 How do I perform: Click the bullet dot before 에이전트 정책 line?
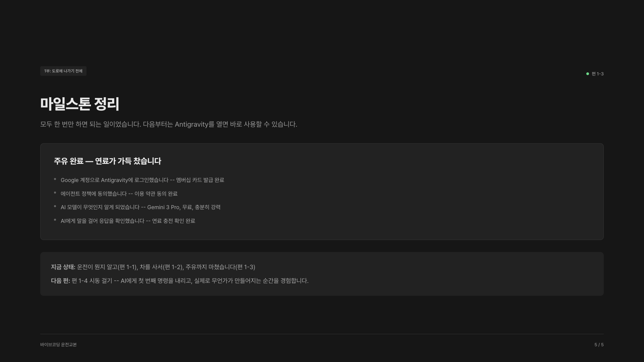[x=55, y=193]
